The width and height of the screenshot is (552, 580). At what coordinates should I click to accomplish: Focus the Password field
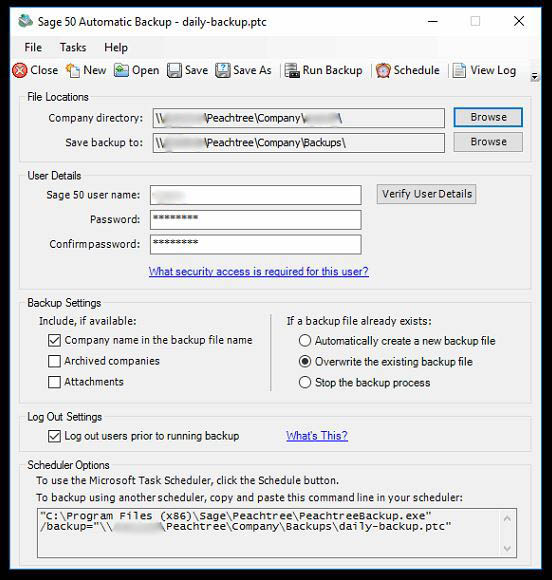[256, 220]
